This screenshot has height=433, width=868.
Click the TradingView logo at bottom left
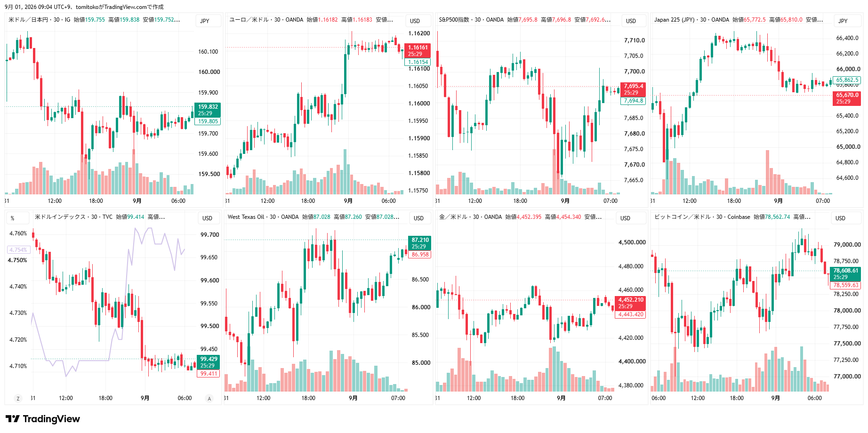pos(43,419)
